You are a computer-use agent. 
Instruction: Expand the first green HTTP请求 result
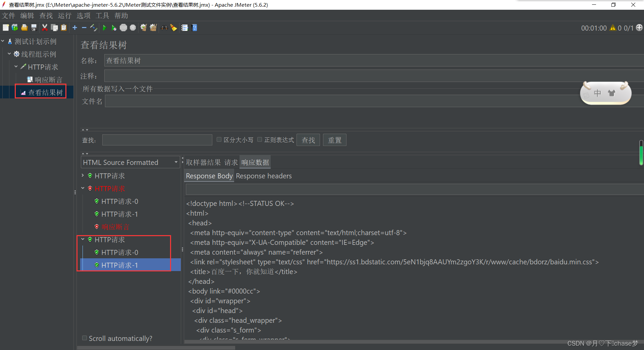(83, 175)
